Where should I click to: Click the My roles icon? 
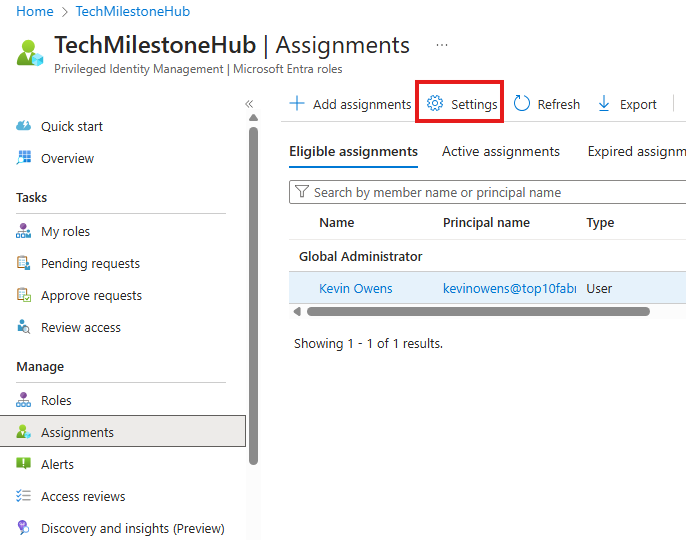[x=24, y=231]
